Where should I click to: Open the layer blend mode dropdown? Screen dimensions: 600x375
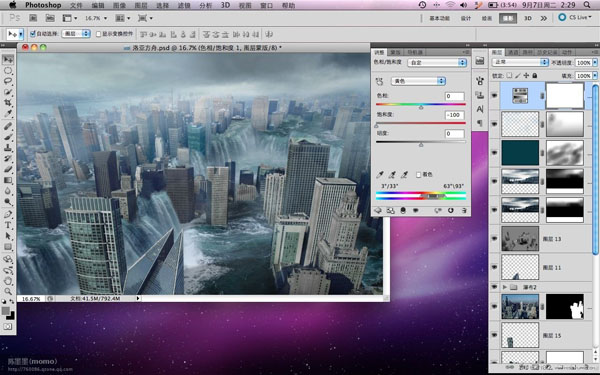[520, 62]
